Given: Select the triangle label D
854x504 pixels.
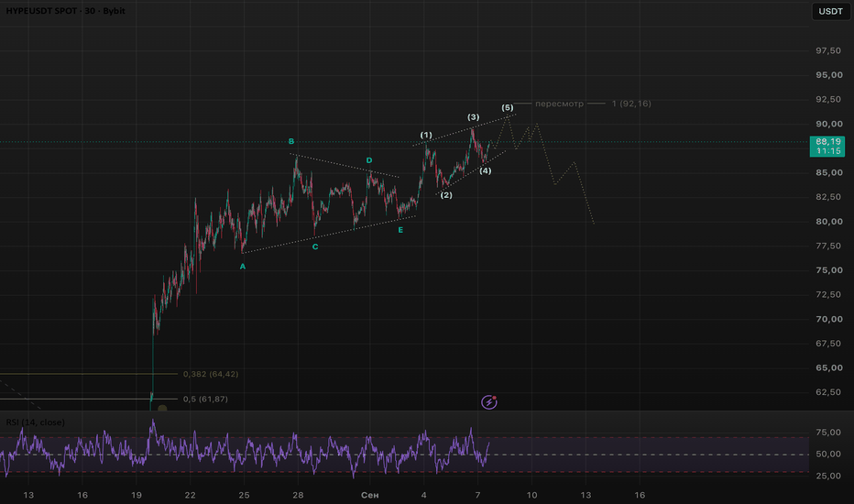Looking at the screenshot, I should 369,160.
